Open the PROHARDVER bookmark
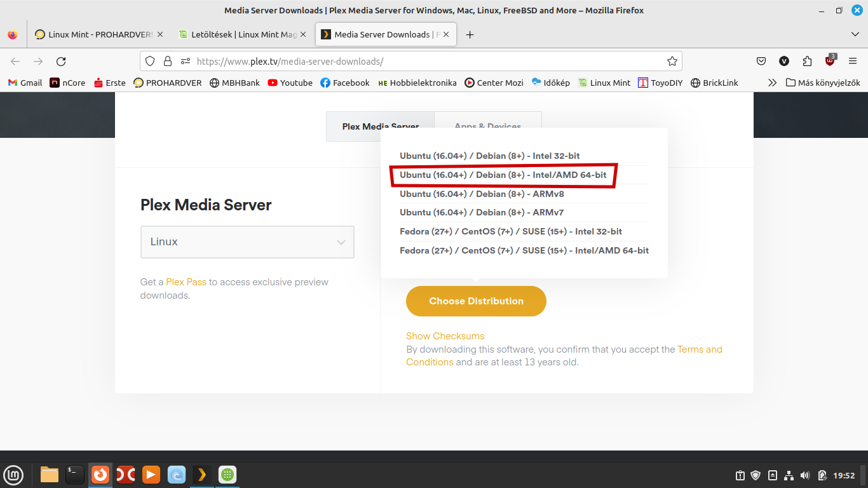 click(x=168, y=83)
